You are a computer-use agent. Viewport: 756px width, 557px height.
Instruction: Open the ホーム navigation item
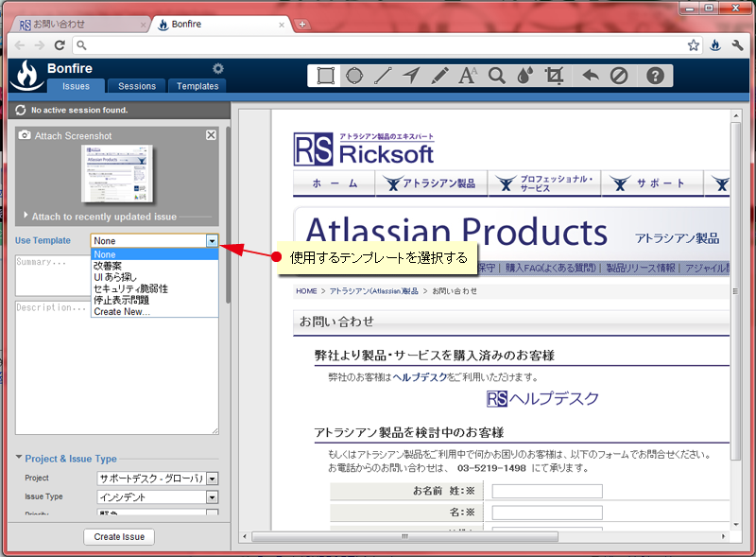(x=335, y=183)
